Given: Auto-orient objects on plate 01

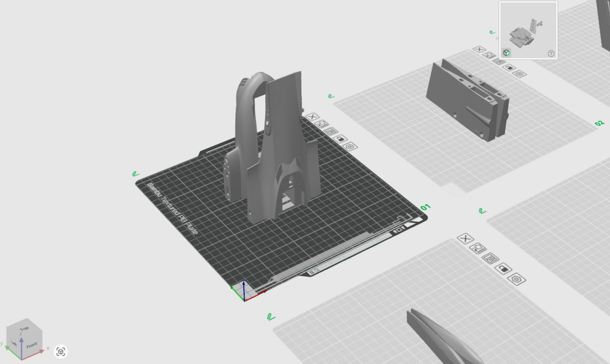Looking at the screenshot, I should pos(322,124).
